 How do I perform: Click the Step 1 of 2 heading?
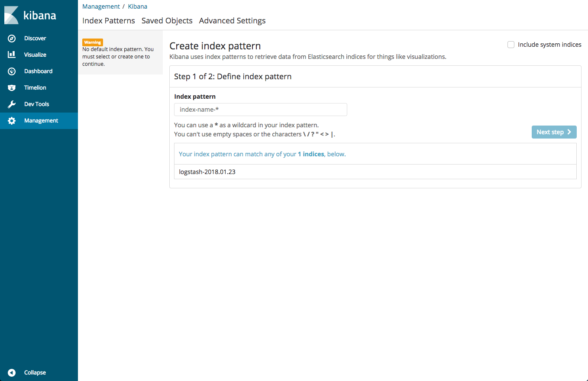pos(233,77)
